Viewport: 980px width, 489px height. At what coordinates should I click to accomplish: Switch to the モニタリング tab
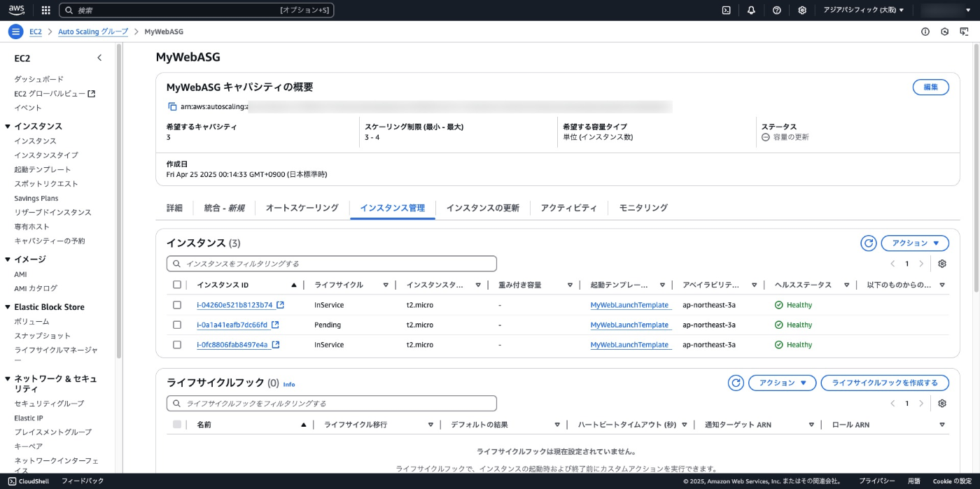(643, 208)
